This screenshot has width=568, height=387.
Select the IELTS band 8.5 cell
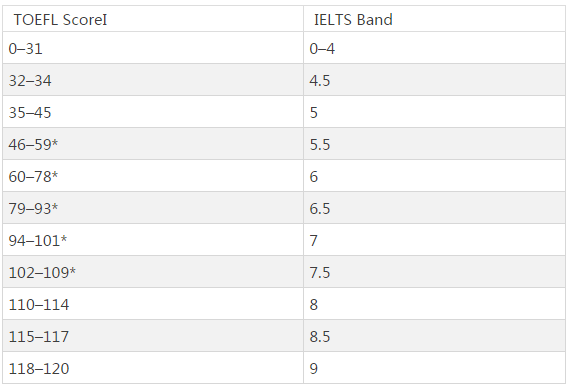point(434,336)
